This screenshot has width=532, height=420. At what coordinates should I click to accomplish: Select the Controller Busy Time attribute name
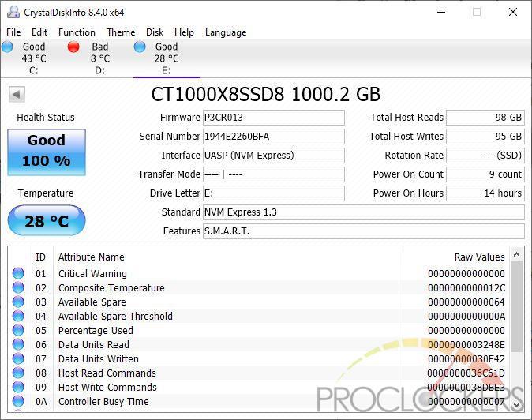click(103, 402)
